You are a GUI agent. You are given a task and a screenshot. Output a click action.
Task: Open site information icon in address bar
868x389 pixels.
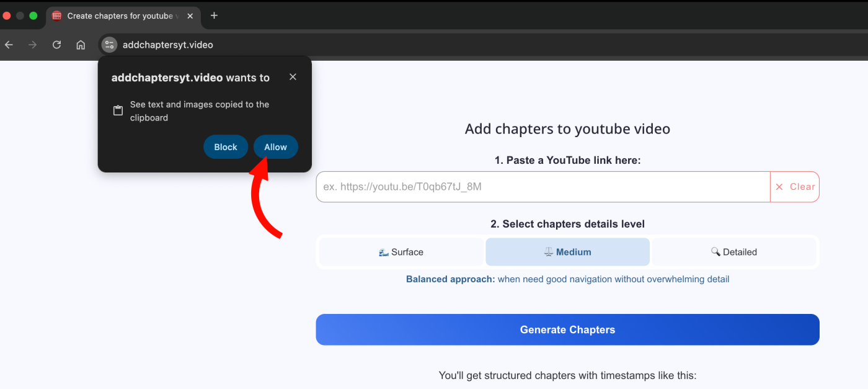(x=109, y=45)
